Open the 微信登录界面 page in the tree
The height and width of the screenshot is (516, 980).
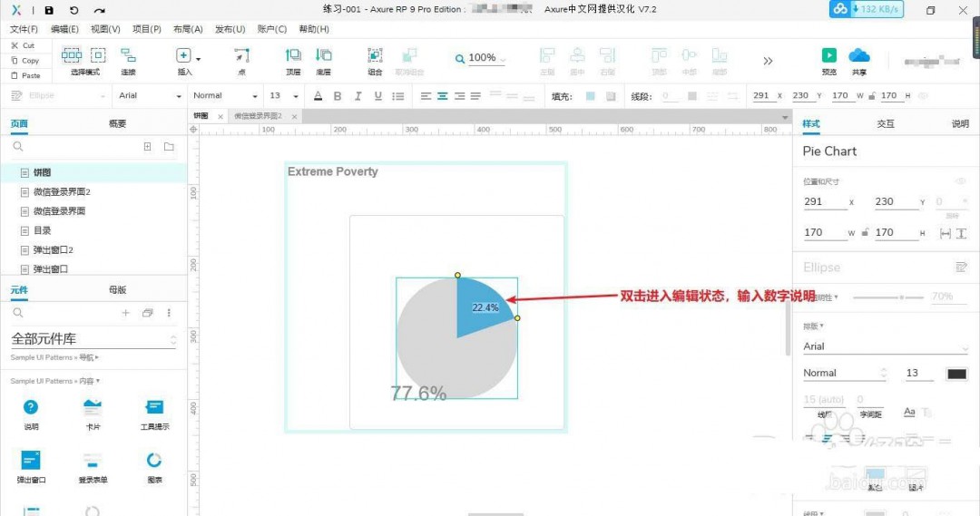[59, 211]
